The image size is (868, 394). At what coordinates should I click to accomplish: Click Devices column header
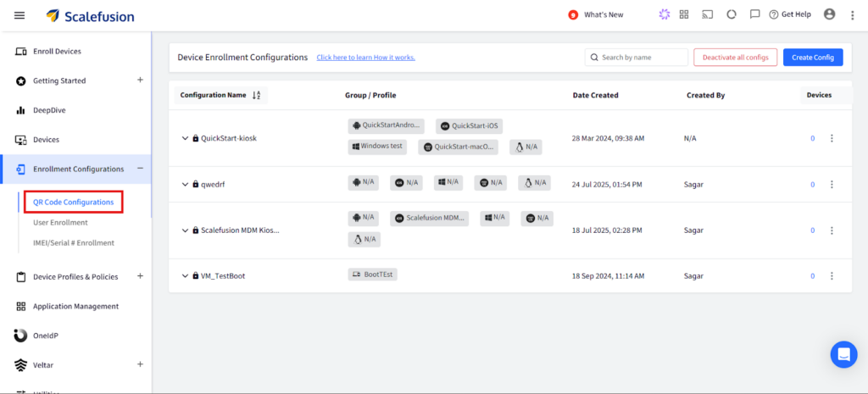(820, 95)
